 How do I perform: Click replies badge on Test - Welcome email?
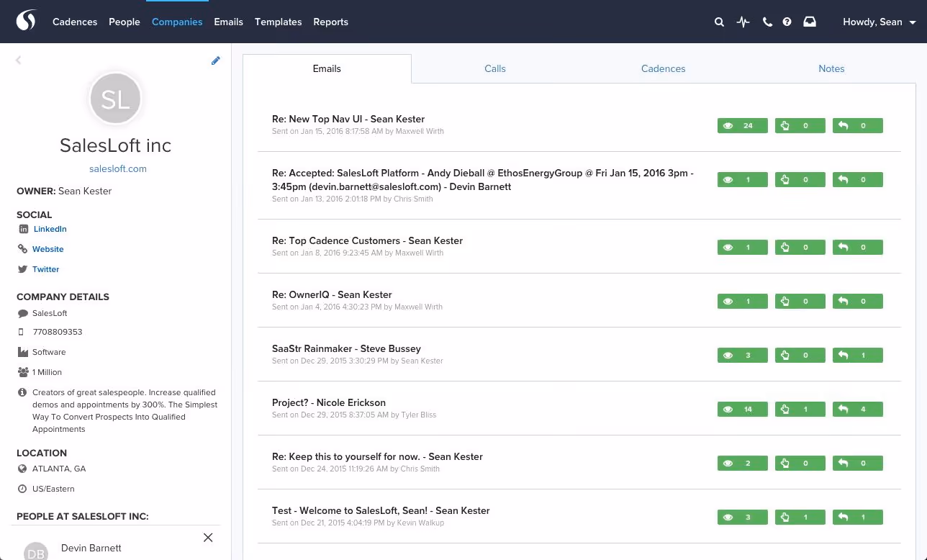[x=857, y=518]
